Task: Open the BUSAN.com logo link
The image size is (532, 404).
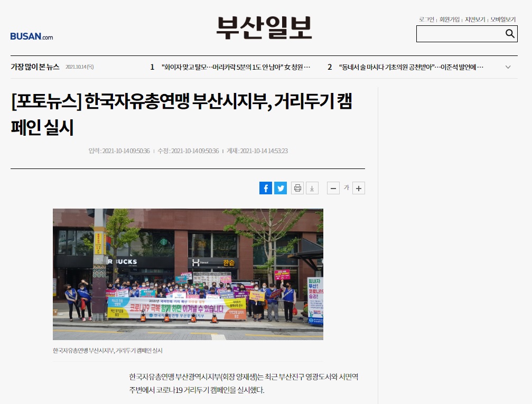Action: (x=32, y=36)
